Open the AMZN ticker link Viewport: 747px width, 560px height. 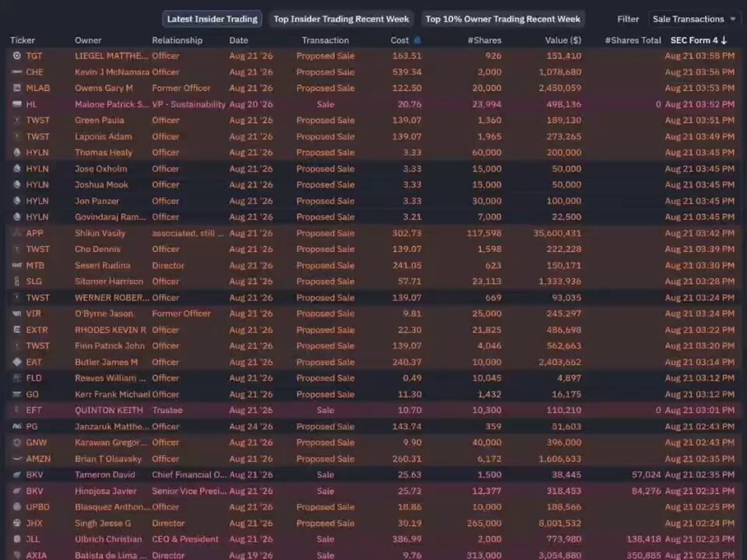pyautogui.click(x=38, y=459)
